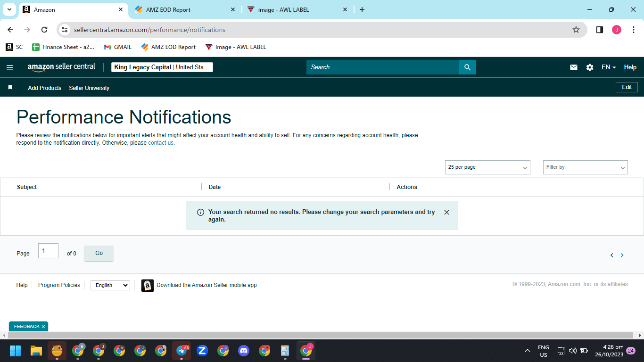The image size is (644, 362).
Task: Click the Date column header
Action: (215, 187)
